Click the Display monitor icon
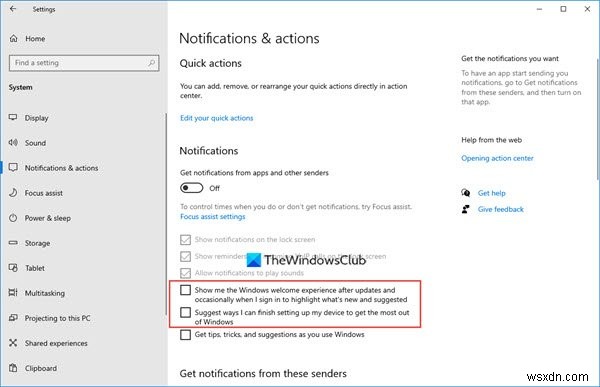600x387 pixels. coord(13,118)
